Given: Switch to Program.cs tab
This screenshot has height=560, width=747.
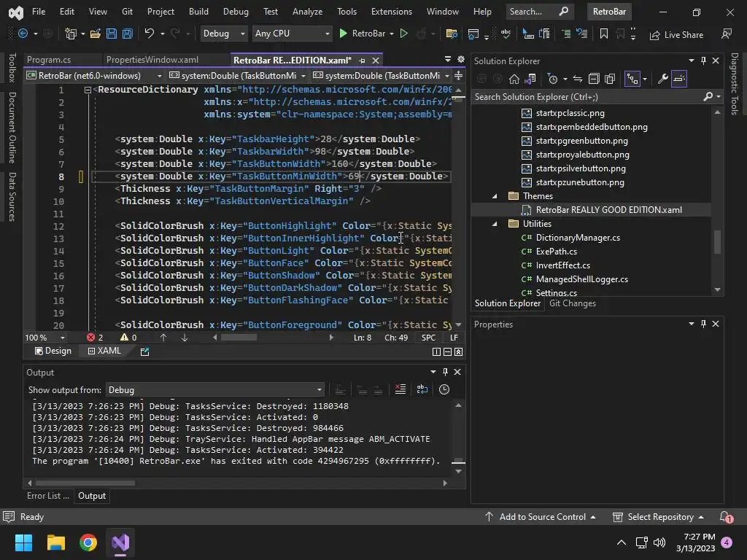Looking at the screenshot, I should tap(49, 60).
